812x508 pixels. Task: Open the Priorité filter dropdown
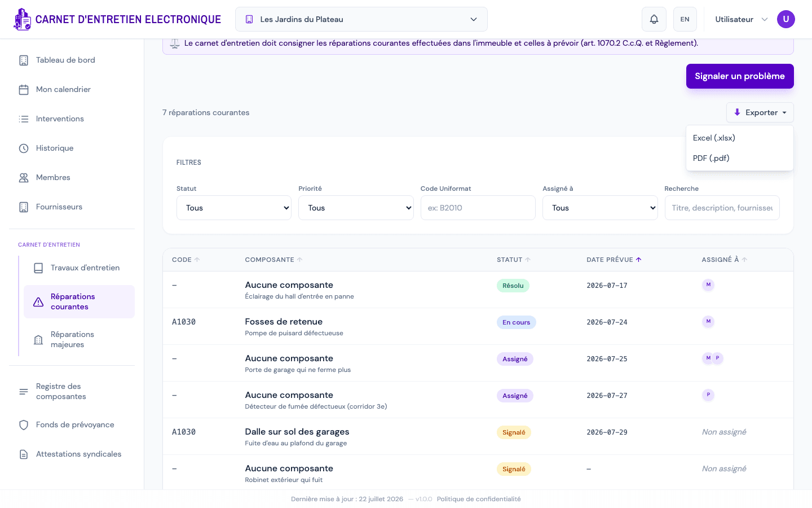[x=356, y=208]
